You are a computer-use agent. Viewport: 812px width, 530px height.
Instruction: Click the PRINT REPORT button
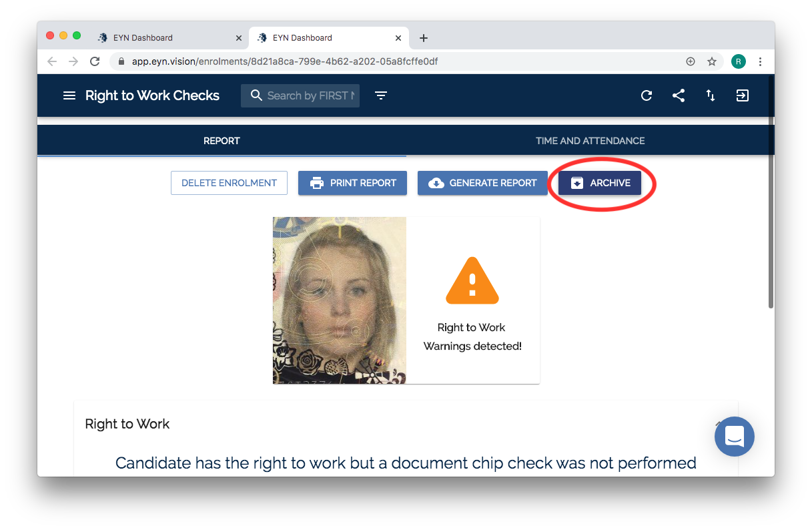tap(352, 183)
